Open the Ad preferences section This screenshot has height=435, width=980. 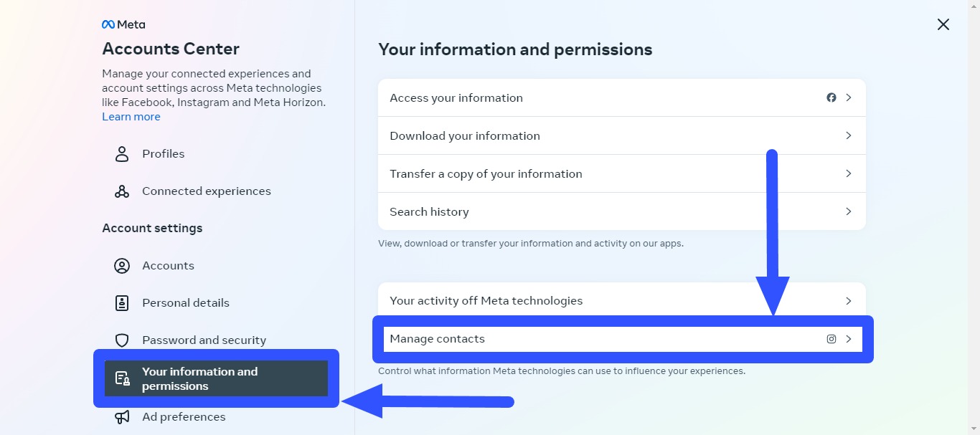click(x=184, y=416)
